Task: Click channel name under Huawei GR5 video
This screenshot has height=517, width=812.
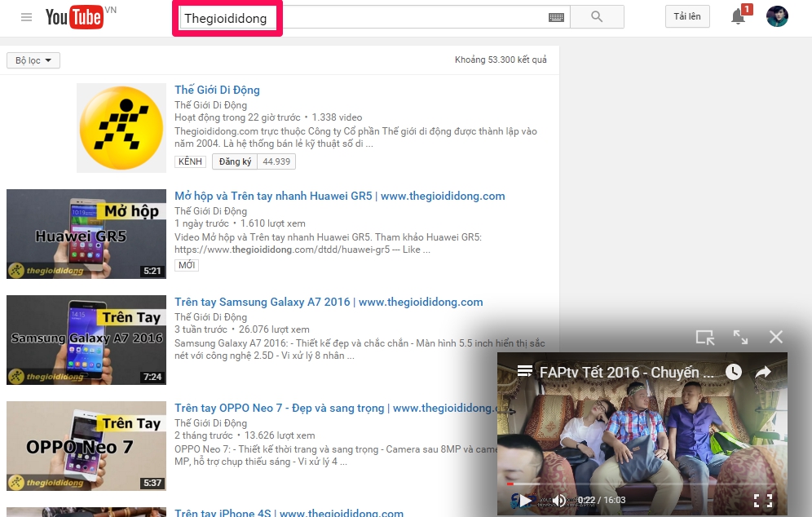Action: pyautogui.click(x=211, y=211)
